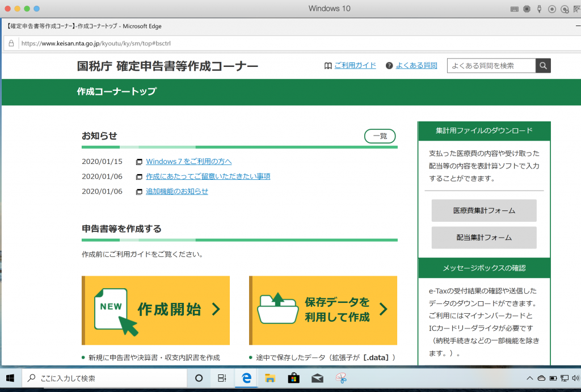The width and height of the screenshot is (581, 392).
Task: Open Task View from the taskbar
Action: 222,378
